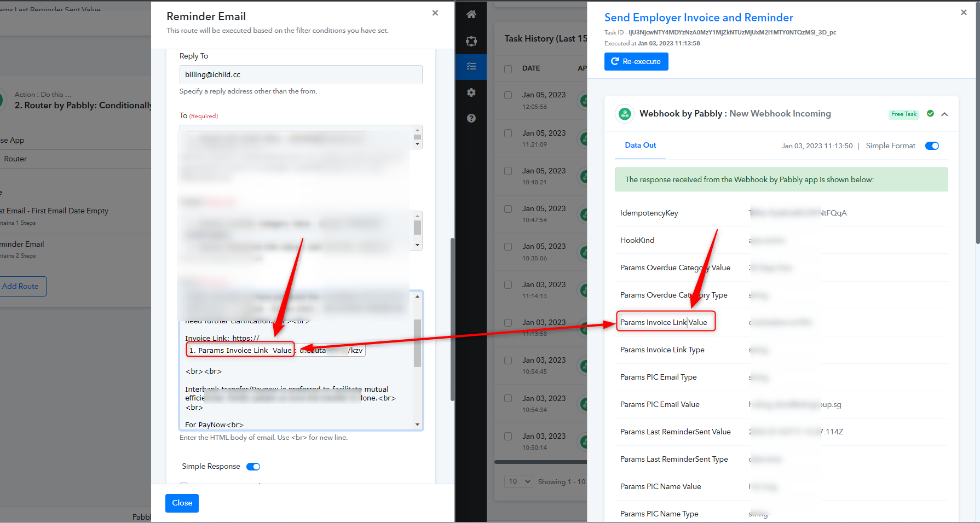The height and width of the screenshot is (523, 980).
Task: Open settings gear icon in sidebar
Action: (471, 92)
